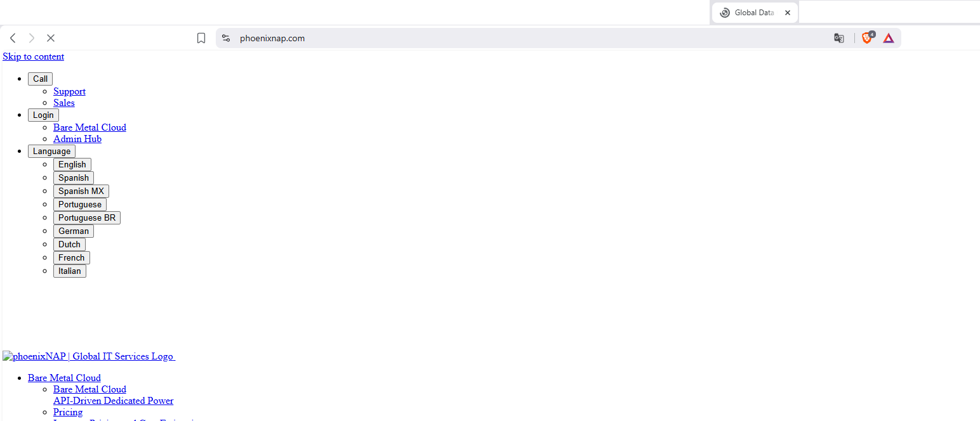Close the Global Data tab

click(x=788, y=13)
